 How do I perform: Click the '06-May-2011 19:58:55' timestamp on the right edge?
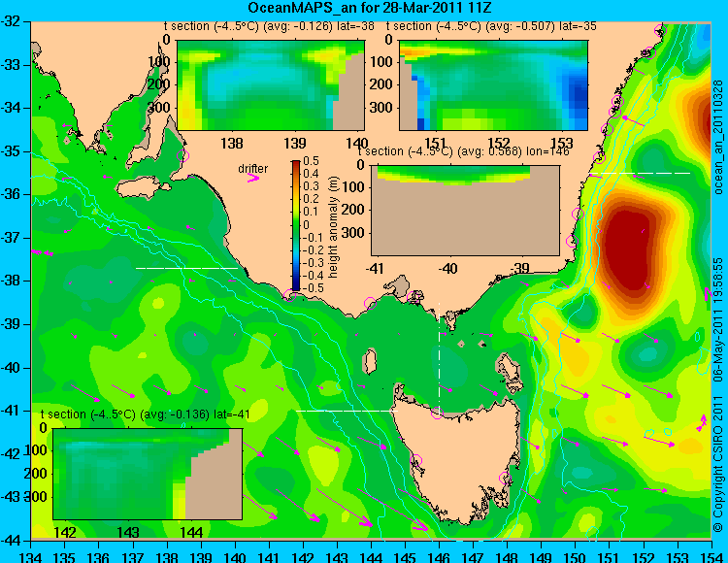click(718, 319)
